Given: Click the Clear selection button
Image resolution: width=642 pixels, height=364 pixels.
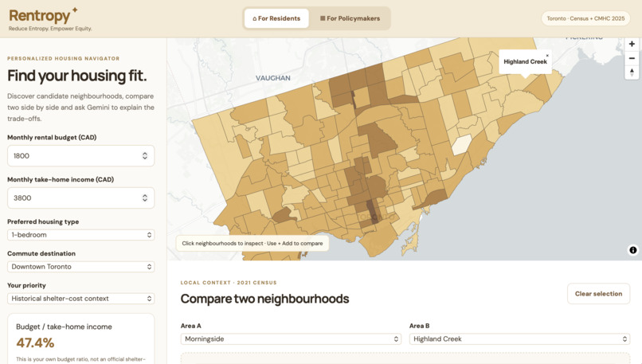Looking at the screenshot, I should click(598, 294).
